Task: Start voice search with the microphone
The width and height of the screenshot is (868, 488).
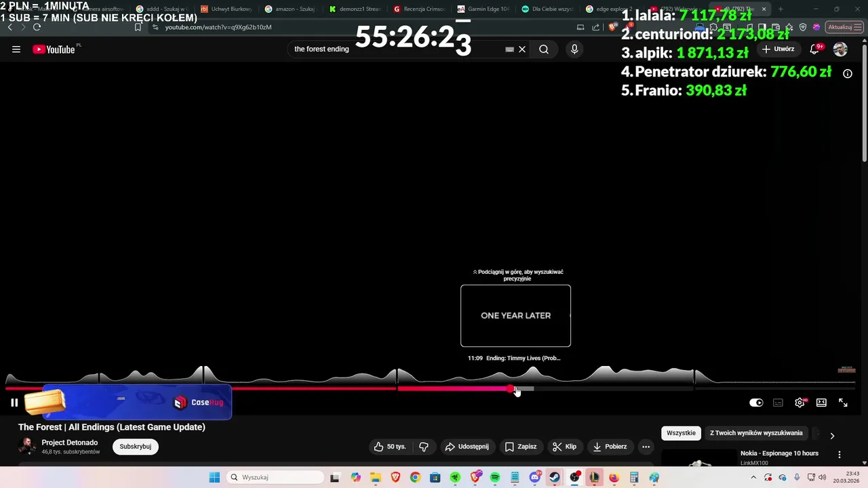Action: [574, 49]
